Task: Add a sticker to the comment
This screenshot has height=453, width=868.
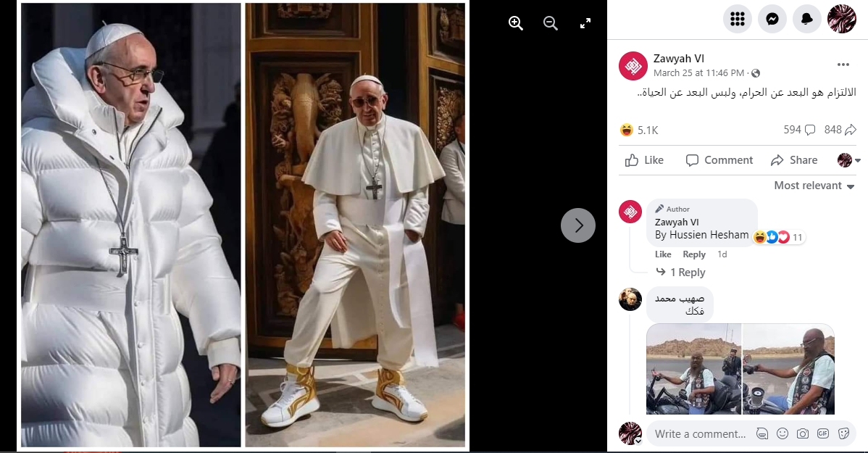Action: [843, 433]
